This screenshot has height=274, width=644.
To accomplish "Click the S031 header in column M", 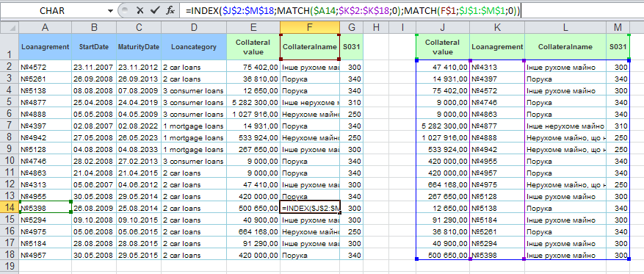I will pos(618,47).
